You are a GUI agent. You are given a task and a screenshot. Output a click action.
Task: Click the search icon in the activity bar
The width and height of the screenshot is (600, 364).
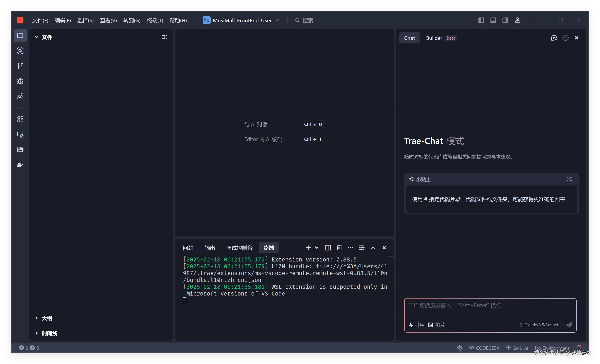click(20, 51)
